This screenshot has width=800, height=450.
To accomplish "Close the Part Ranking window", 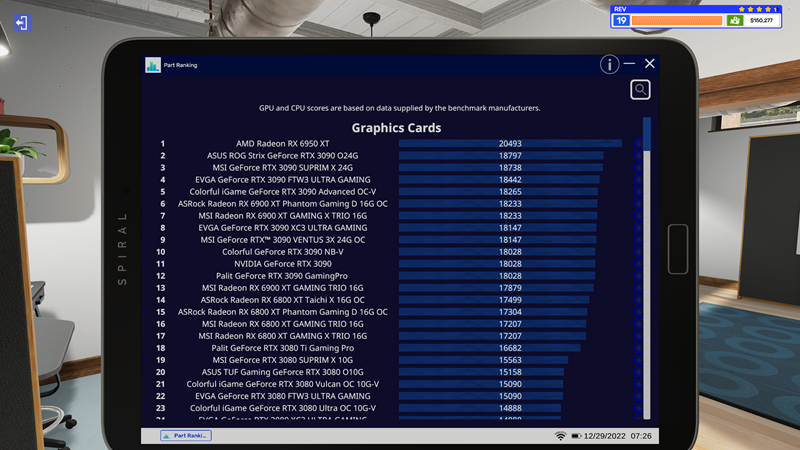I will point(649,64).
